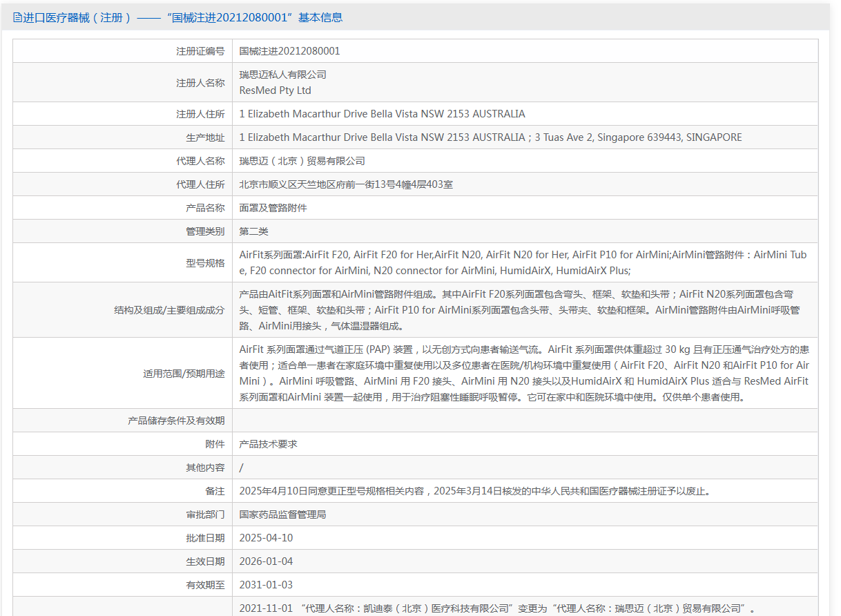The image size is (841, 616).
Task: Select the AirFit系列面罩 model specification text
Action: [523, 263]
